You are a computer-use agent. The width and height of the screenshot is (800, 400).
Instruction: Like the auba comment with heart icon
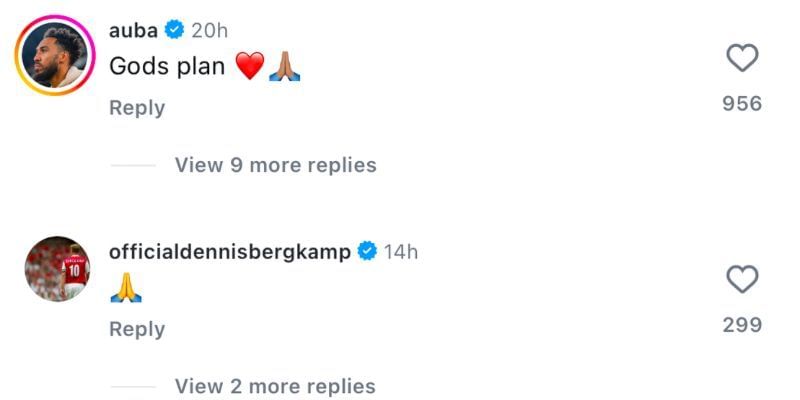[742, 59]
